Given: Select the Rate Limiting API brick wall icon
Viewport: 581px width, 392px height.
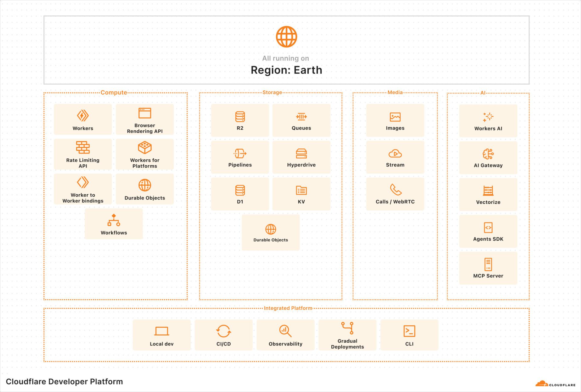Looking at the screenshot, I should (x=83, y=147).
